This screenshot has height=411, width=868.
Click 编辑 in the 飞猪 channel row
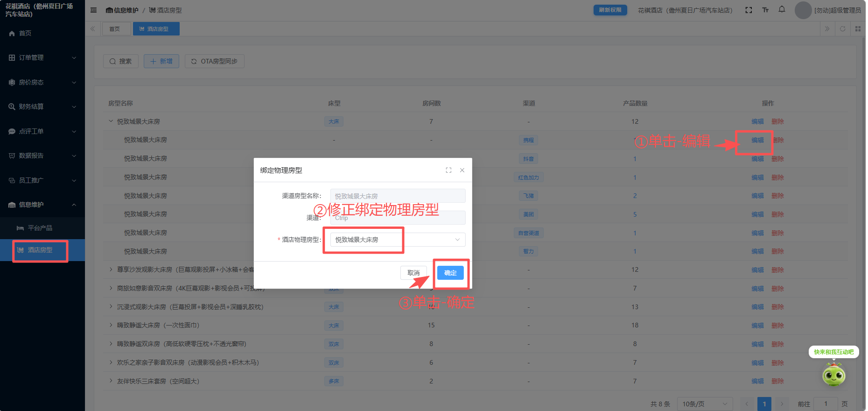(757, 196)
